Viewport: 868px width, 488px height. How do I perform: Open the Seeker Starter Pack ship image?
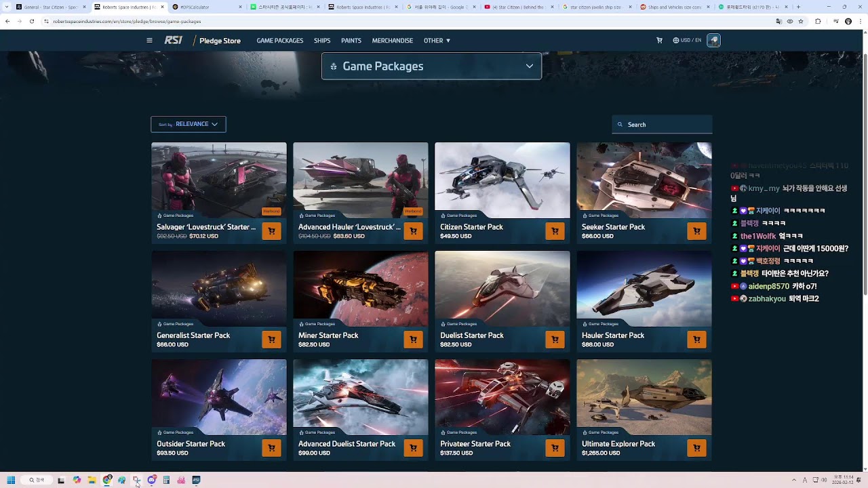point(644,180)
